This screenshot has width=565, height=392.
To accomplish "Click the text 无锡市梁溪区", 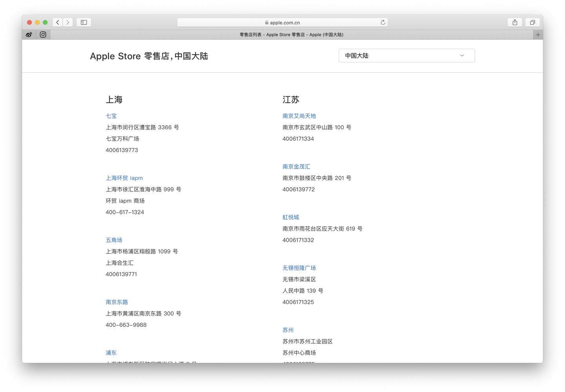I will (x=299, y=279).
